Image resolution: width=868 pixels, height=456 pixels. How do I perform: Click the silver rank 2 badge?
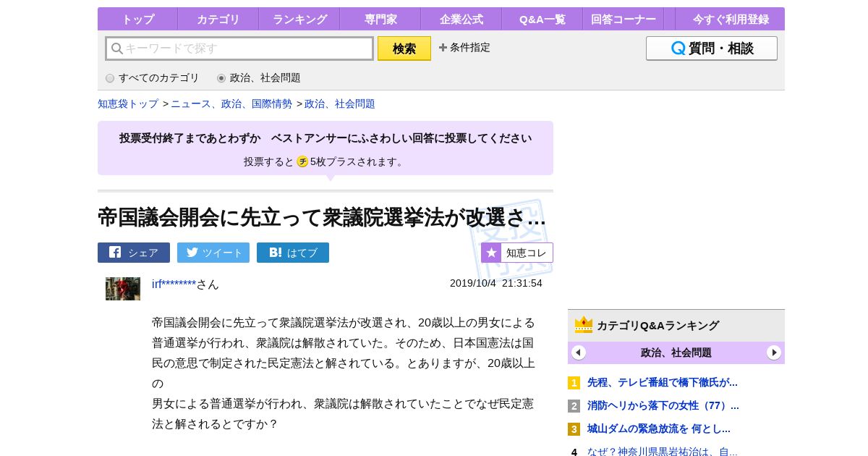(574, 406)
